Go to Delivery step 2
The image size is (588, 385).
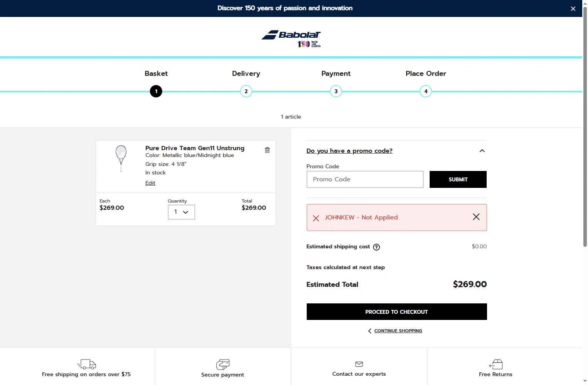pos(246,91)
